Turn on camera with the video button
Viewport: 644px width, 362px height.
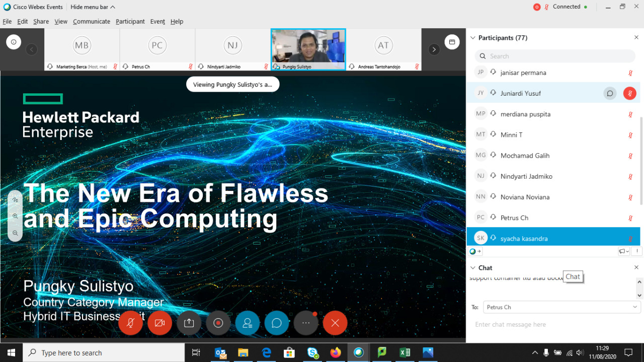click(159, 323)
